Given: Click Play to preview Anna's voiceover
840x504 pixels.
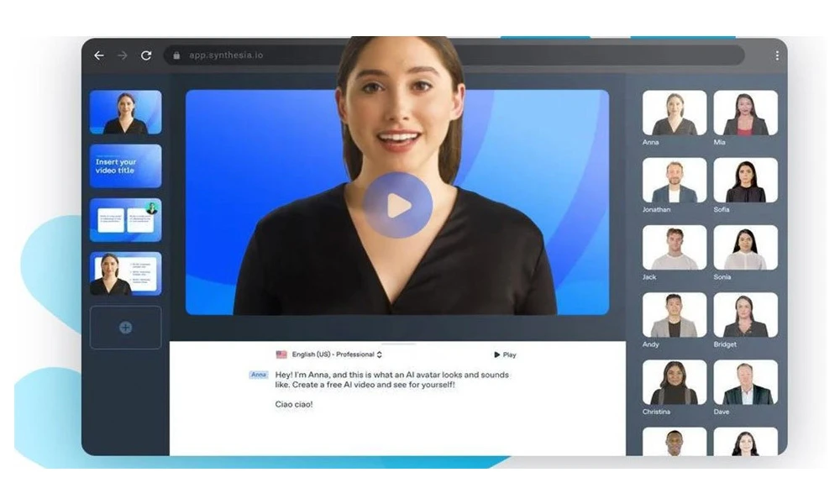Looking at the screenshot, I should pyautogui.click(x=503, y=354).
